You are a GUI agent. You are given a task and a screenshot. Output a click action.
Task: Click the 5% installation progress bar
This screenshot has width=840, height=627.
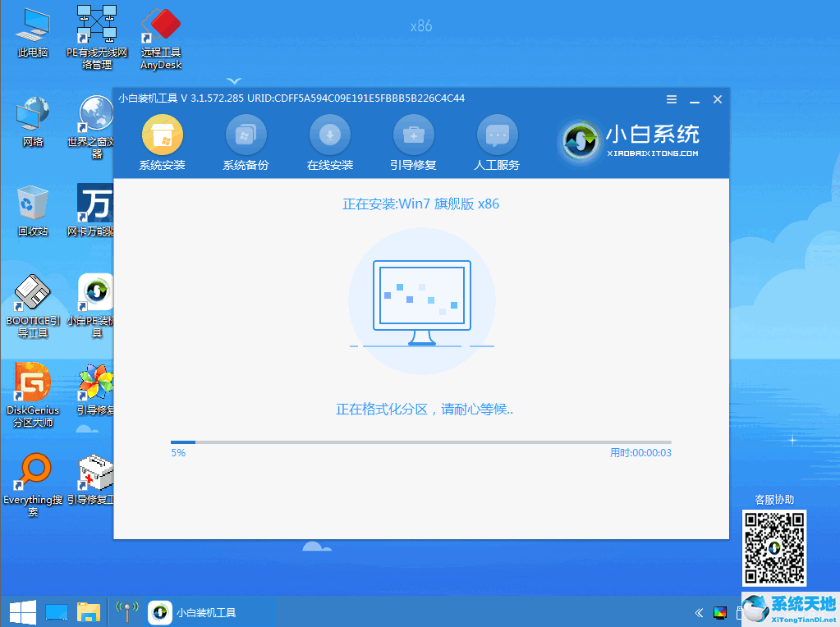pyautogui.click(x=420, y=440)
